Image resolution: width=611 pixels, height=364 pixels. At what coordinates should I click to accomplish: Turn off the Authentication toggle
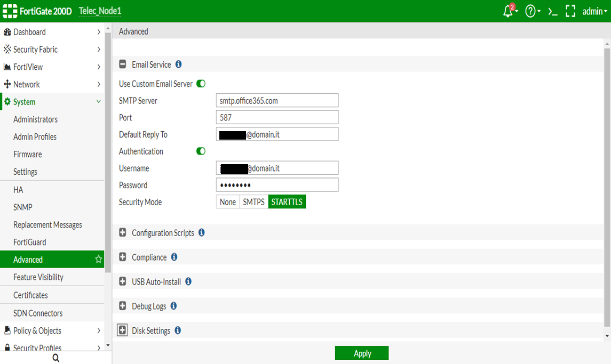coord(201,151)
